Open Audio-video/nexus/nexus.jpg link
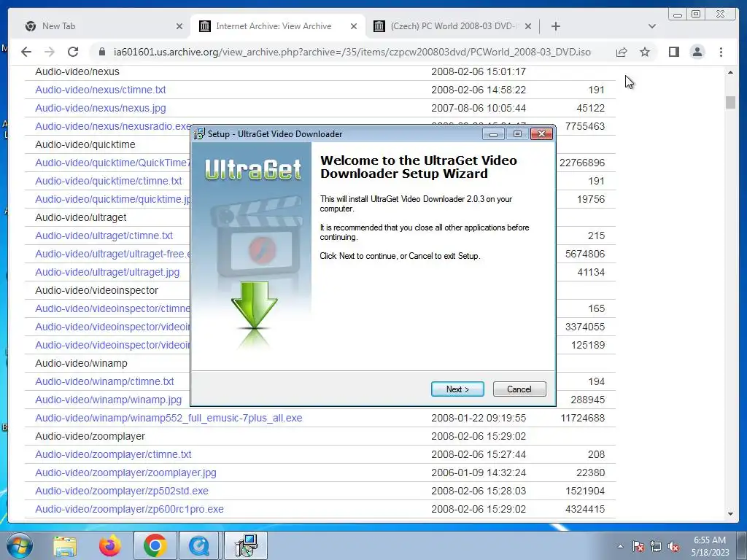Viewport: 747px width, 560px height. point(101,108)
